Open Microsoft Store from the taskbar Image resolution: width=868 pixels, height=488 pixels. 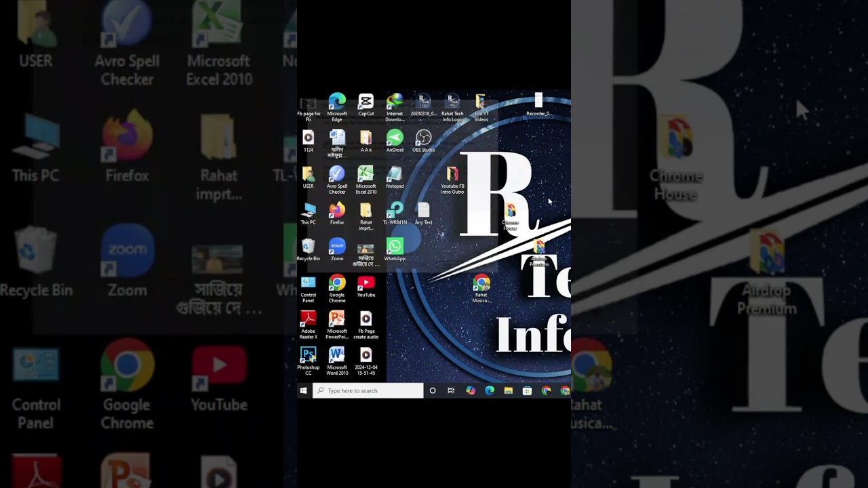(528, 390)
